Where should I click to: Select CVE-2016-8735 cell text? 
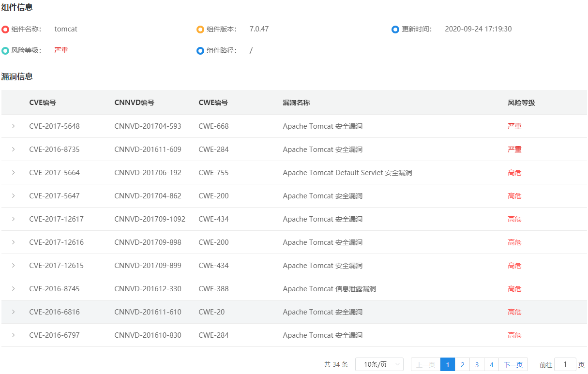point(54,150)
